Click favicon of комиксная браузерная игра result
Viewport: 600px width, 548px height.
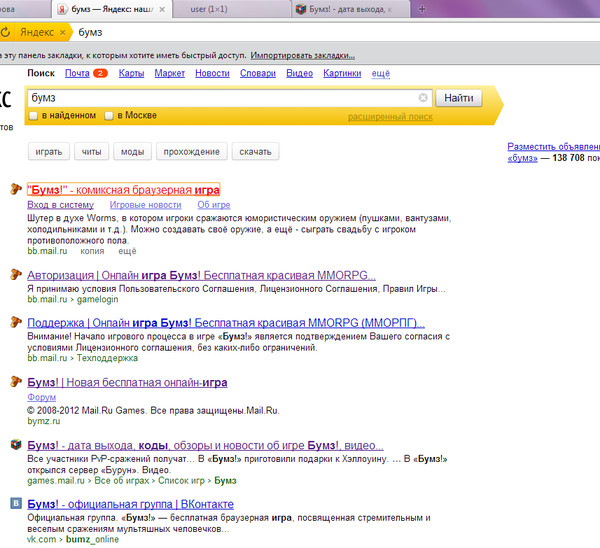coord(16,189)
